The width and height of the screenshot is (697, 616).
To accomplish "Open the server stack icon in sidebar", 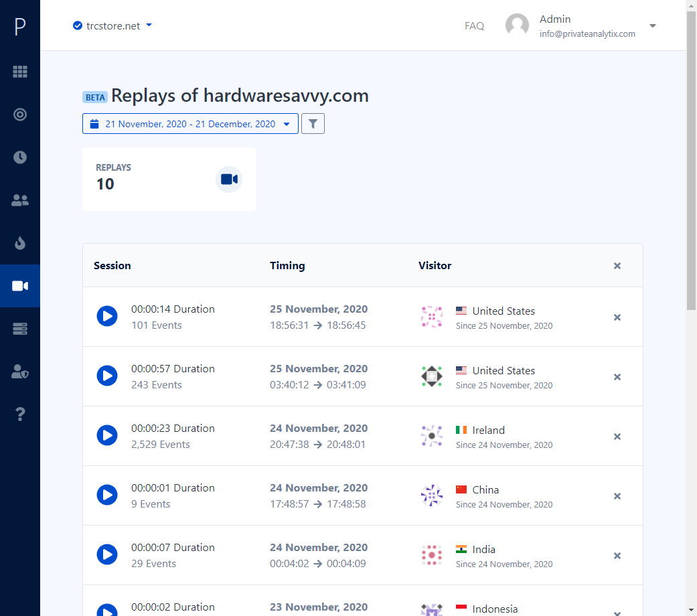I will [20, 329].
